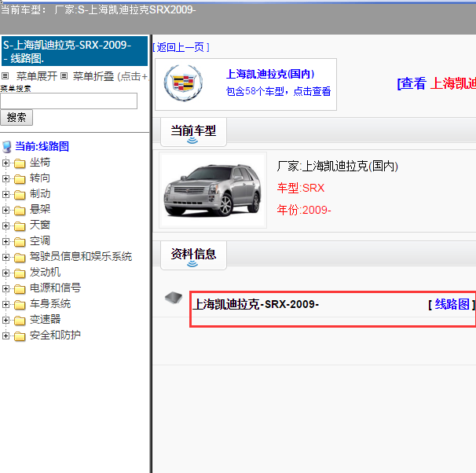Focus the 菜单搜索 text input field
The width and height of the screenshot is (476, 473).
[x=68, y=101]
